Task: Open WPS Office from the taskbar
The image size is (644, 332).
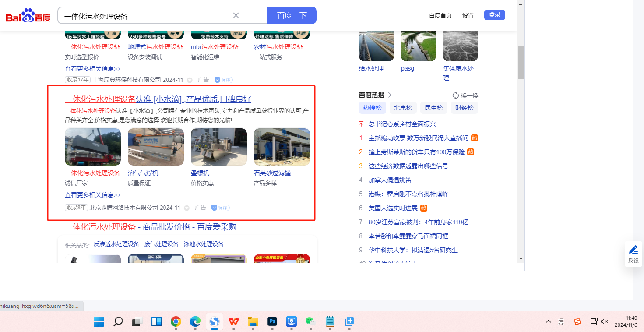Action: 234,322
